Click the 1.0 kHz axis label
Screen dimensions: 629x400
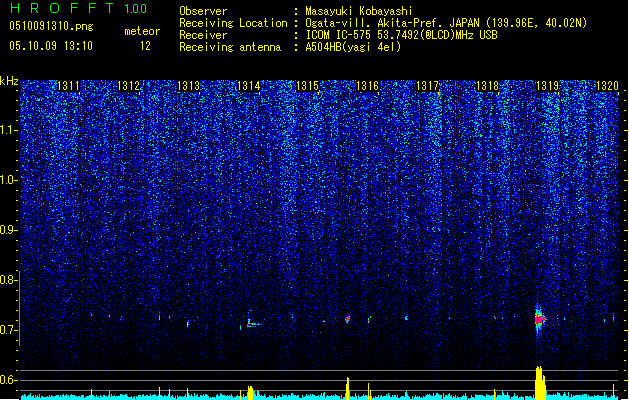[9, 180]
